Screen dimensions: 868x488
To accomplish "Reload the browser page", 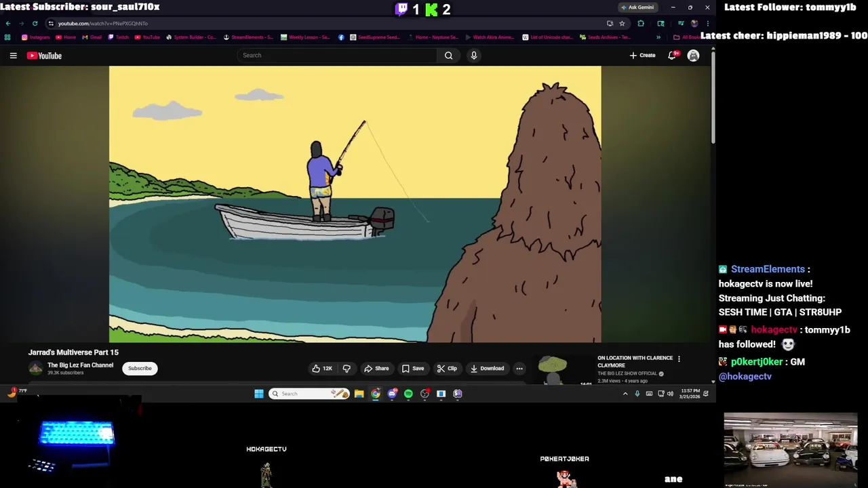I will tap(35, 23).
